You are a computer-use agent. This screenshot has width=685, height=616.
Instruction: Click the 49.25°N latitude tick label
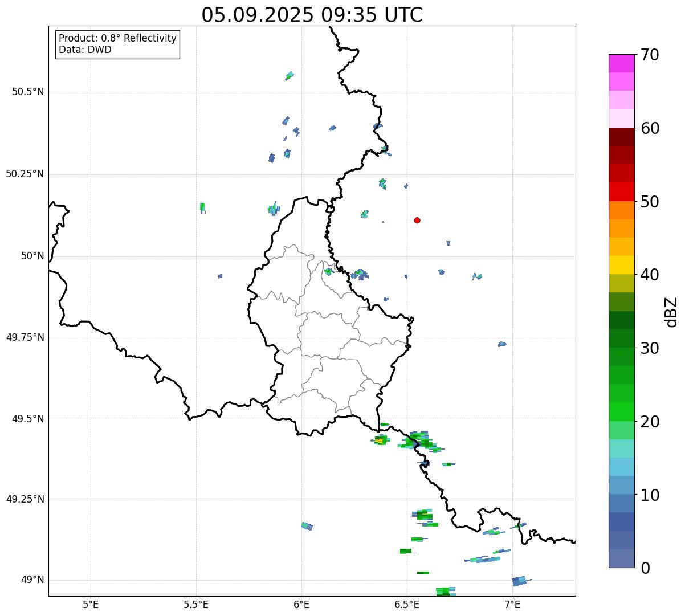click(25, 499)
